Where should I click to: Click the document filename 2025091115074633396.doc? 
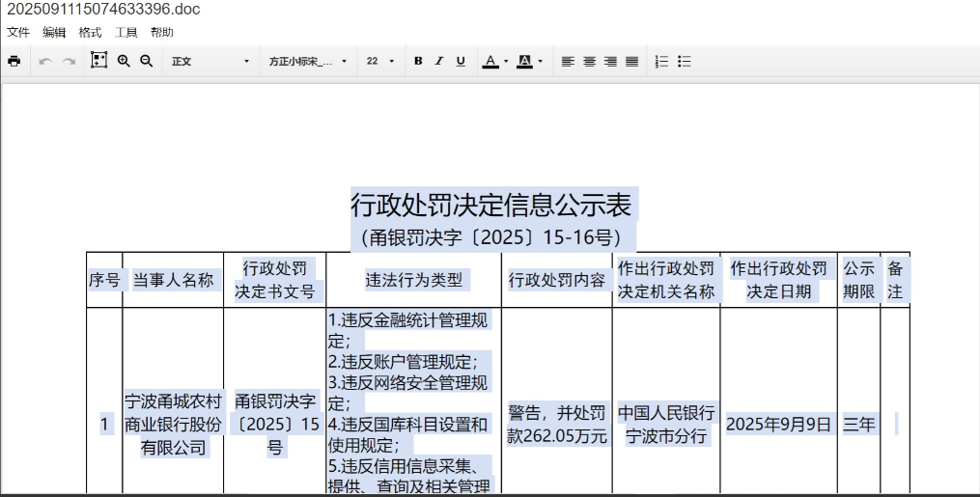(103, 10)
